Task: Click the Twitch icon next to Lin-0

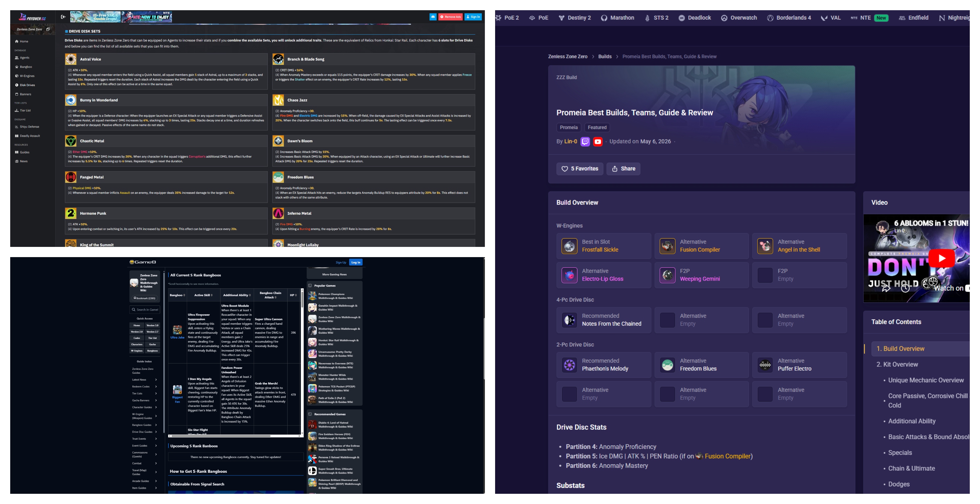Action: pyautogui.click(x=585, y=141)
